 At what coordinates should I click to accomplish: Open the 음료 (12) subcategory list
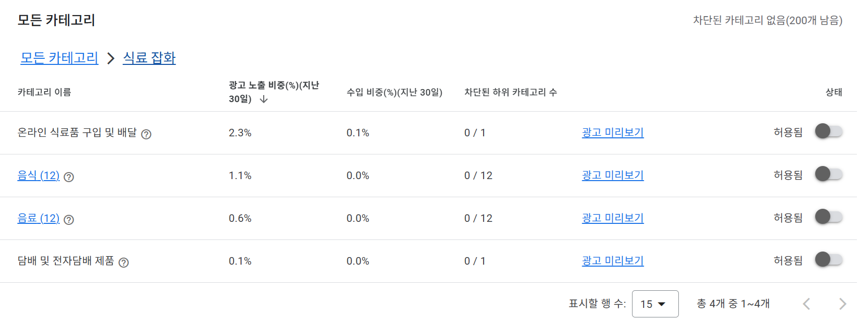click(38, 218)
